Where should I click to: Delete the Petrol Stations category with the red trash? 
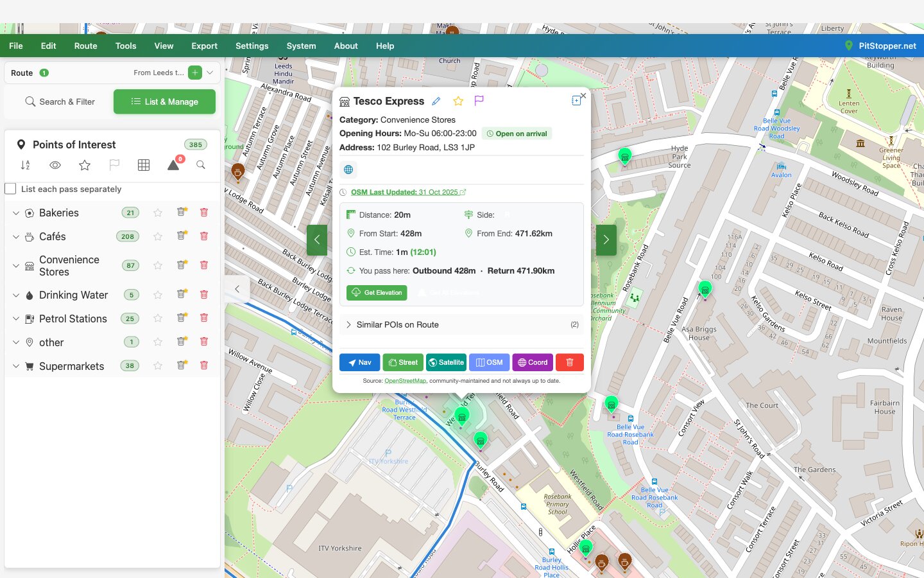tap(204, 318)
